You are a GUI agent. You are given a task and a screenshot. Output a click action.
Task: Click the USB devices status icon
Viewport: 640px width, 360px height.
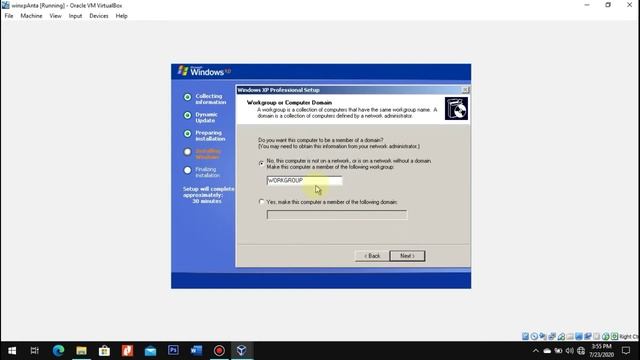click(x=561, y=337)
